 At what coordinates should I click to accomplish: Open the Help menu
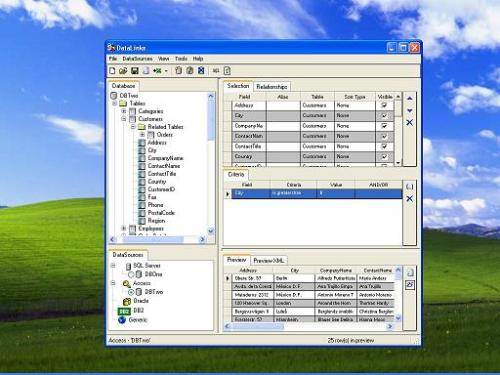(x=198, y=59)
